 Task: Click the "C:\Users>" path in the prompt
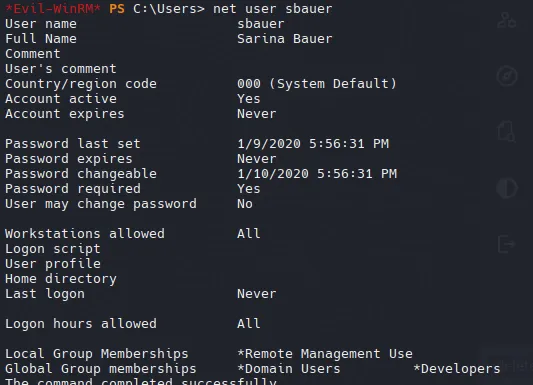(169, 9)
